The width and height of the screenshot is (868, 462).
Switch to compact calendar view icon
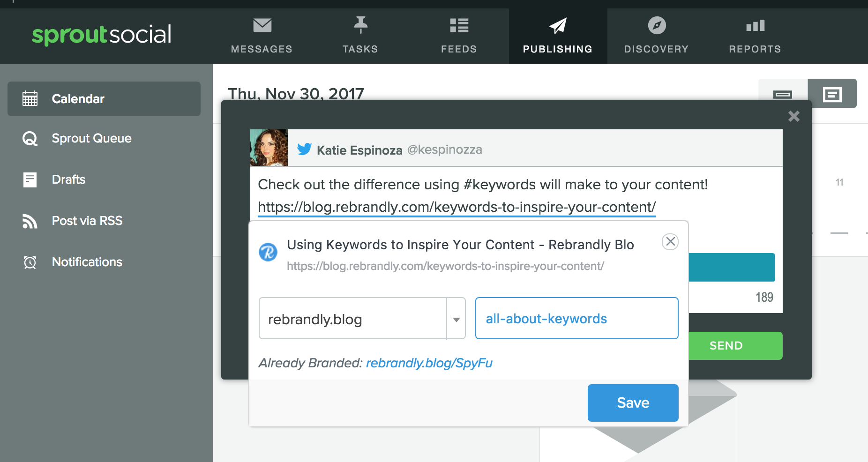pyautogui.click(x=783, y=94)
